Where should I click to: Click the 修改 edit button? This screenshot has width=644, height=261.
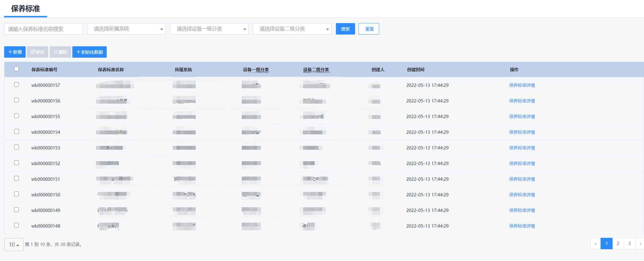(37, 52)
